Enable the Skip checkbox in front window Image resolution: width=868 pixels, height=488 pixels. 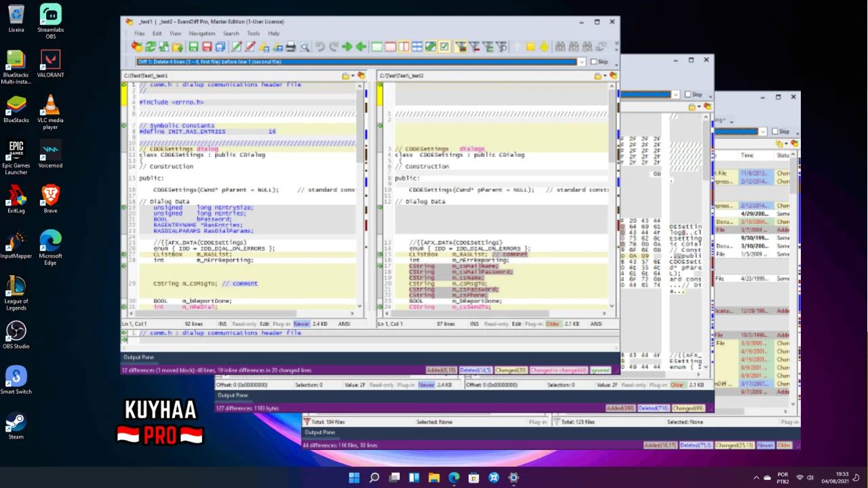[x=594, y=62]
